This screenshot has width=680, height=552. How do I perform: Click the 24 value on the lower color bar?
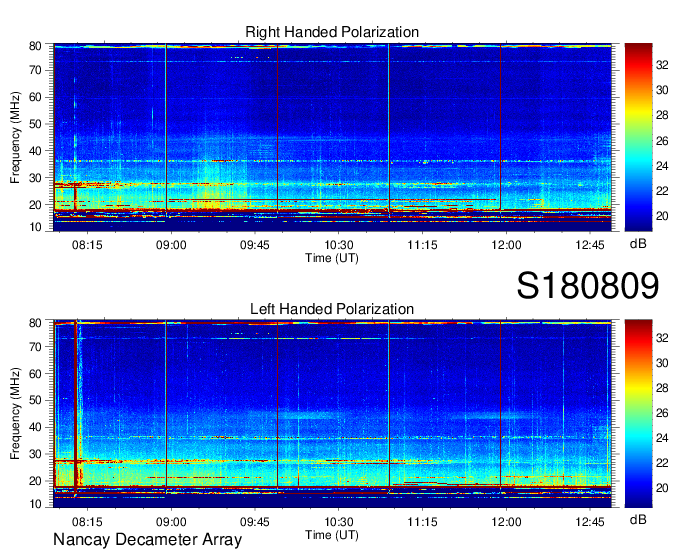pyautogui.click(x=662, y=438)
